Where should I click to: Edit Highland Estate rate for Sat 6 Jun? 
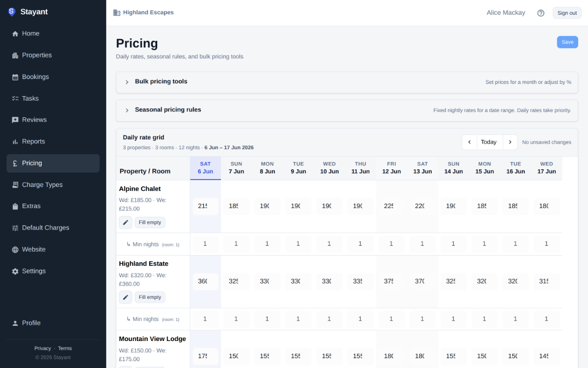click(x=205, y=282)
